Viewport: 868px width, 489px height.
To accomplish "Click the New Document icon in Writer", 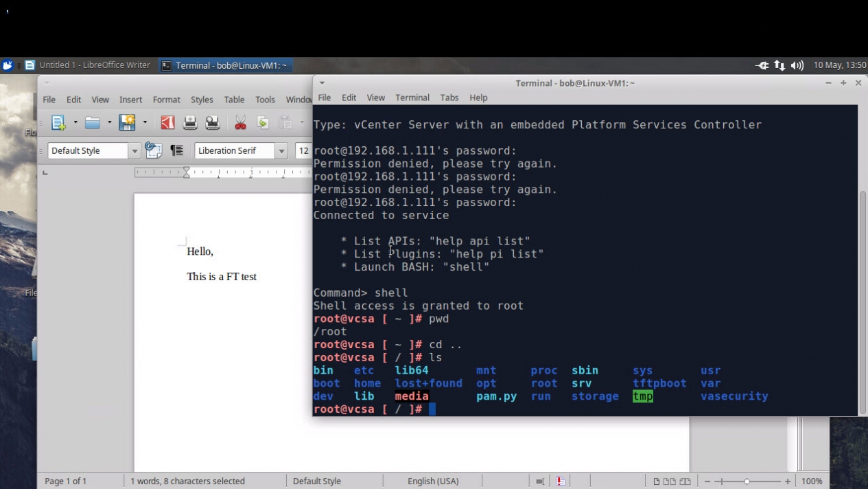I will [58, 123].
